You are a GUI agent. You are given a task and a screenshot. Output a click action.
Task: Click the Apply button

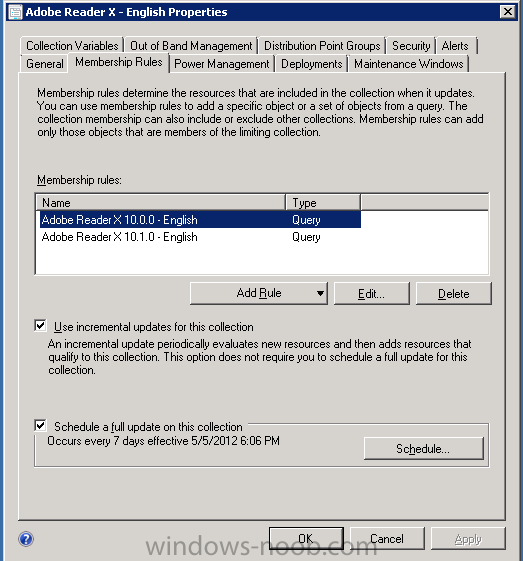tap(468, 538)
